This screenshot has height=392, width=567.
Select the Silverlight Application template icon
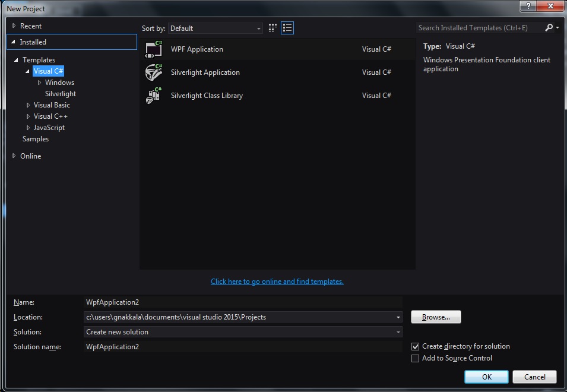(x=153, y=72)
